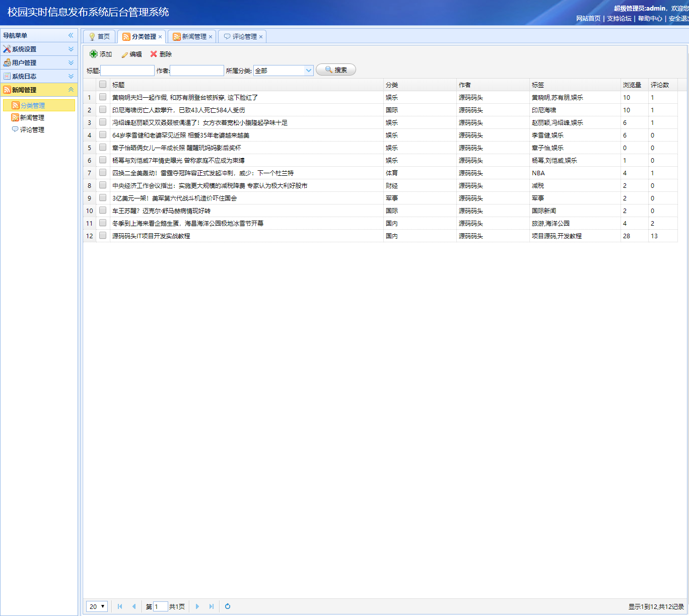The height and width of the screenshot is (616, 689).
Task: Select the checkbox for row 12
Action: 103,235
